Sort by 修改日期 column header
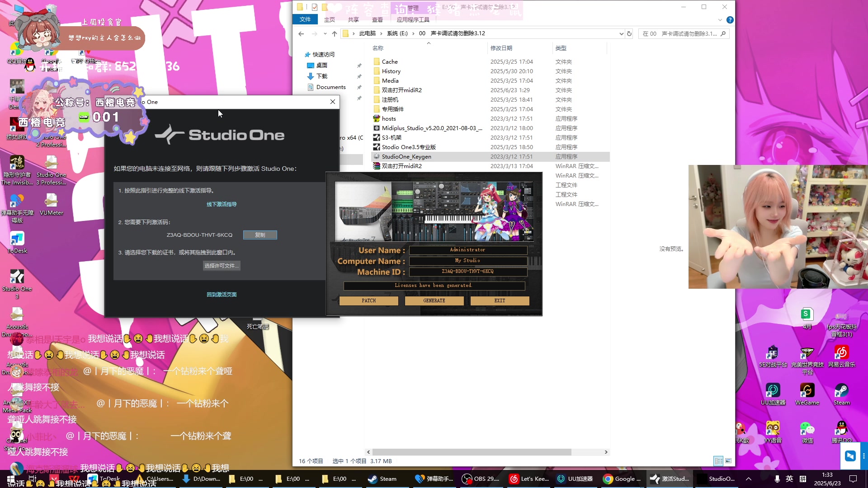The height and width of the screenshot is (488, 868). 501,48
